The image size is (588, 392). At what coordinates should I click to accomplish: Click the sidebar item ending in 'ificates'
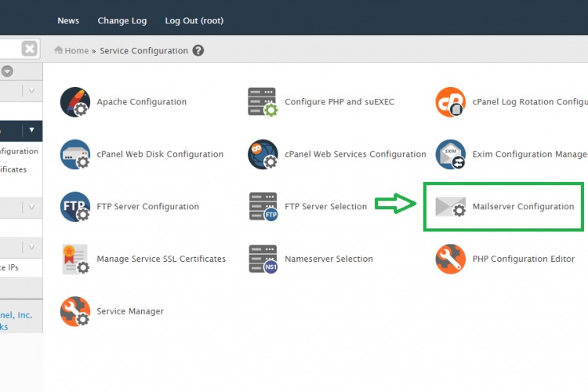point(13,169)
